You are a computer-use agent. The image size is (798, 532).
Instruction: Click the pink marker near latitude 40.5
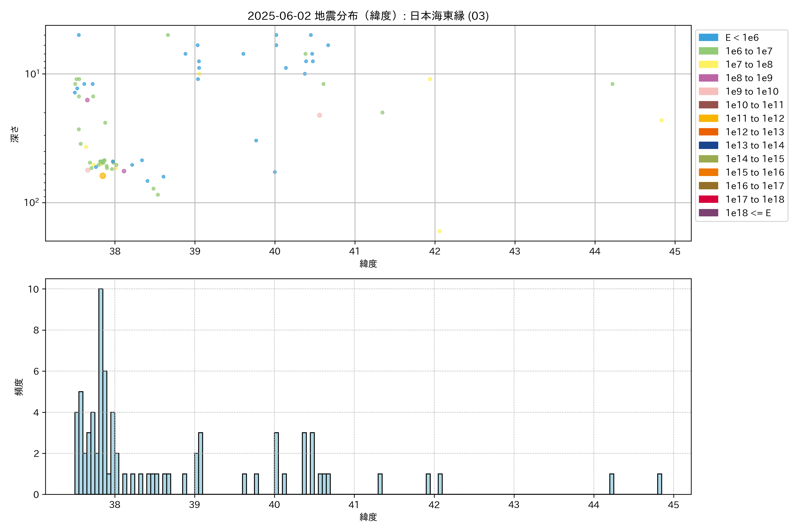click(319, 115)
